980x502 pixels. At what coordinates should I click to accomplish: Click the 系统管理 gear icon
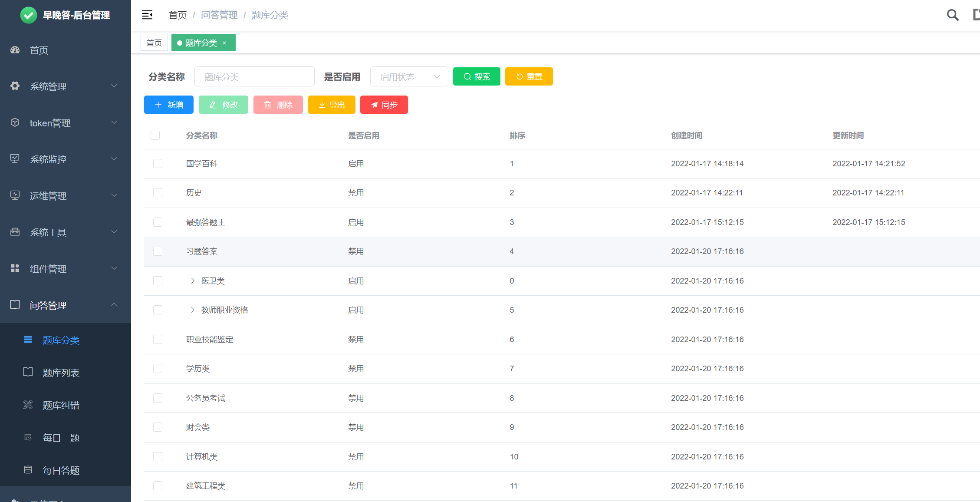click(15, 86)
